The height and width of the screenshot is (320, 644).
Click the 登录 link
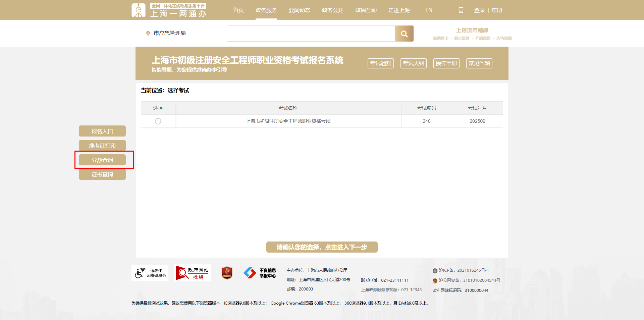(x=479, y=10)
